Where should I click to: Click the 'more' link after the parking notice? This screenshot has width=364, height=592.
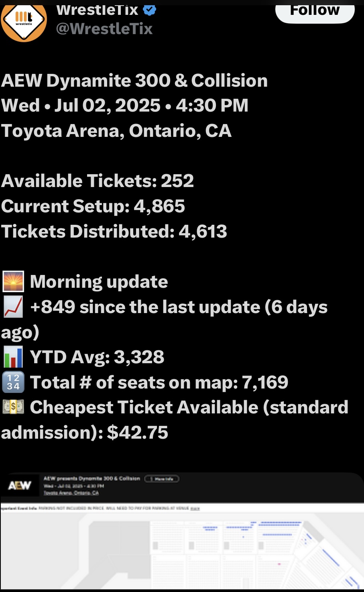[195, 509]
